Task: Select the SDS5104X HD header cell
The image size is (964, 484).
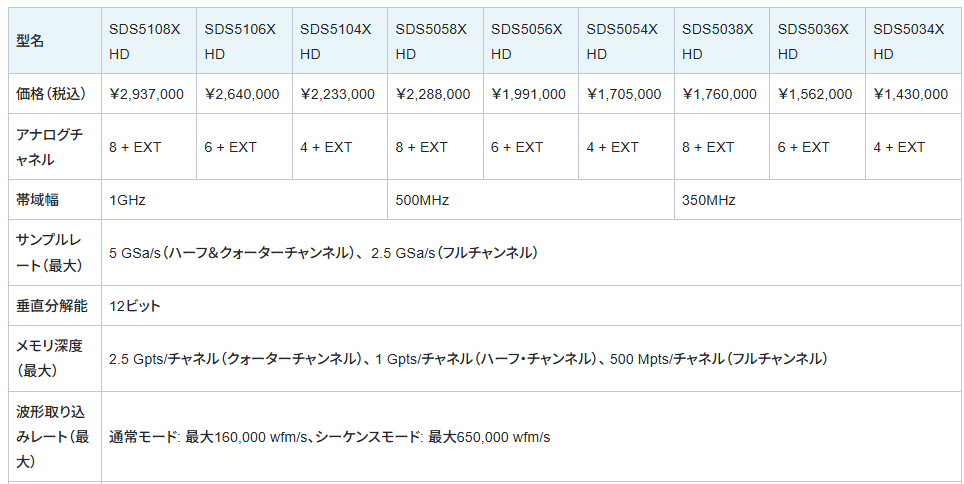Action: [x=336, y=41]
